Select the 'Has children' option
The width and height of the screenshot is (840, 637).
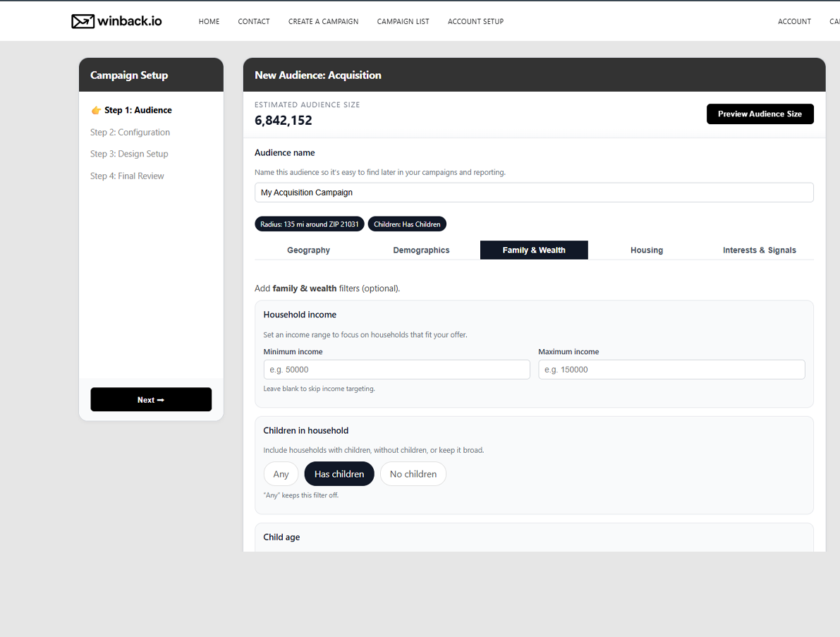339,473
